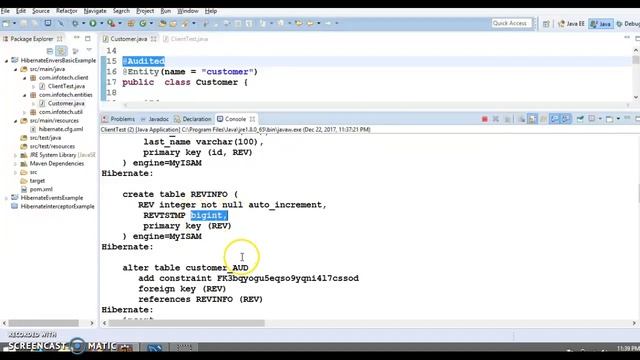Screen dimensions: 640x360
Task: Click the Focus on Active Task icon in Package Explorer
Action: (75, 51)
